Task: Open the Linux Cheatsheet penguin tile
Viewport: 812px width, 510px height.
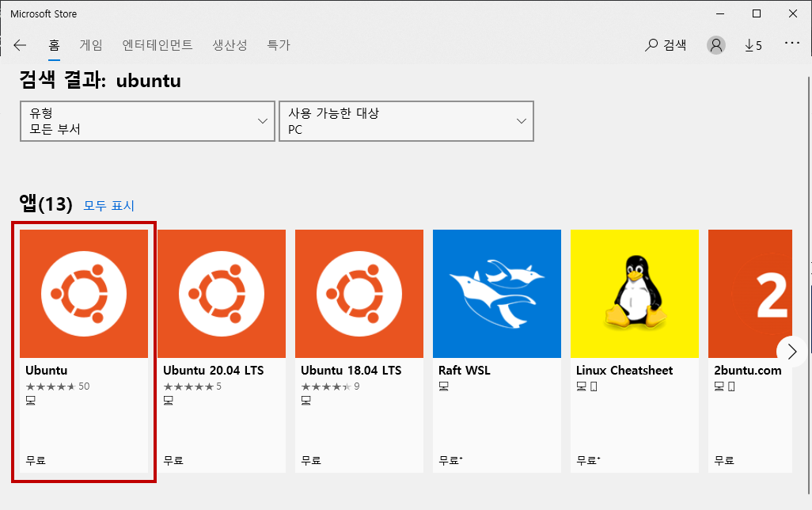Action: [635, 293]
